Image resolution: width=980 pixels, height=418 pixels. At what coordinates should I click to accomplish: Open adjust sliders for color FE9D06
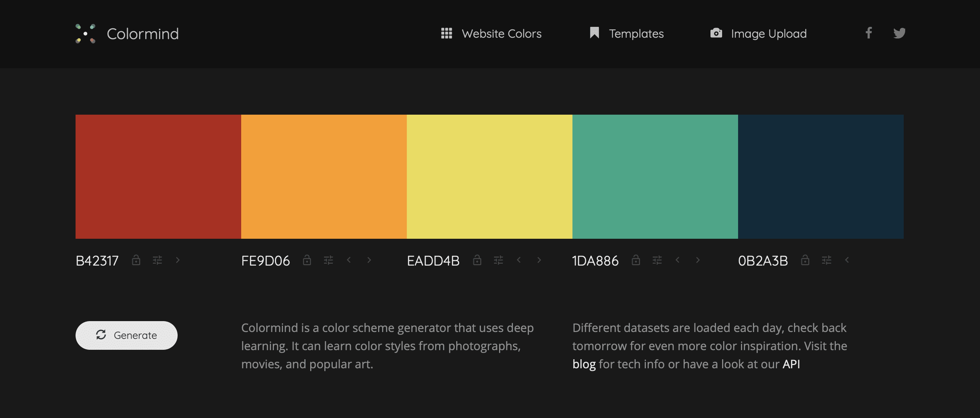(328, 260)
